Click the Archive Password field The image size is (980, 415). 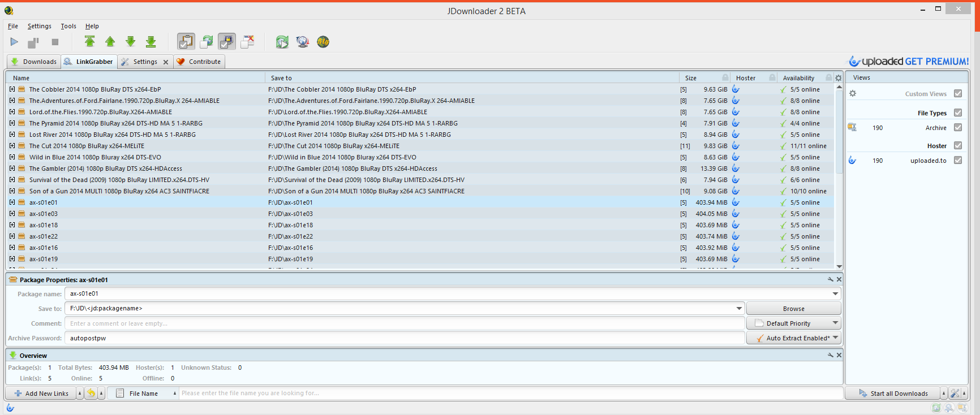405,338
